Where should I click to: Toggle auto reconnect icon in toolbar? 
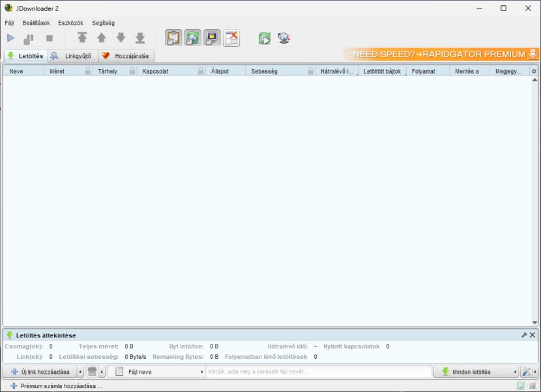click(192, 38)
